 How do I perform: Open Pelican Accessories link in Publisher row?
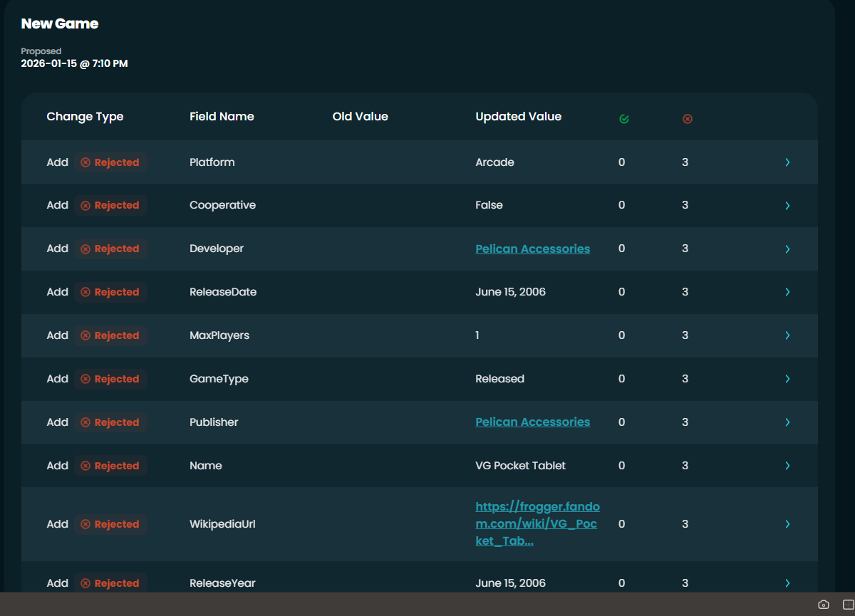coord(532,422)
